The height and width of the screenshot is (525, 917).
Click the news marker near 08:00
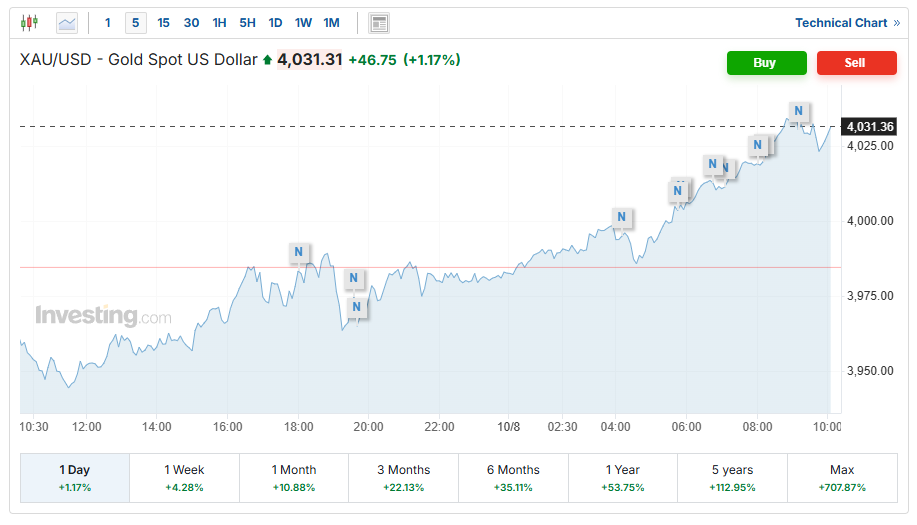758,145
